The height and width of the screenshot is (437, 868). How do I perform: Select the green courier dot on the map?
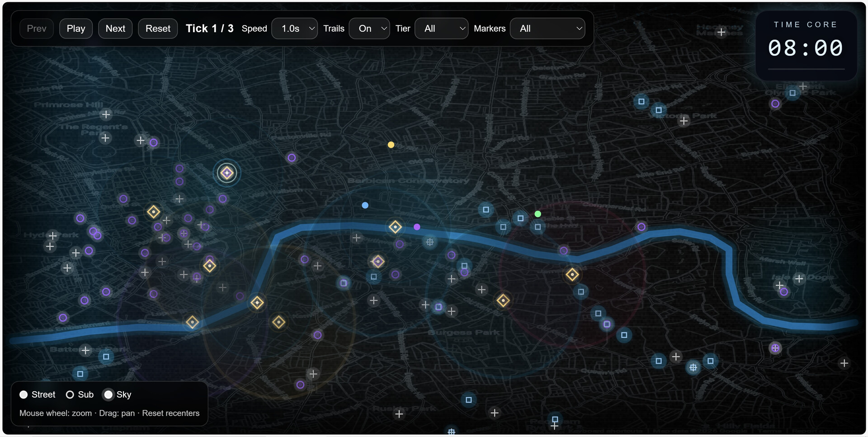[538, 214]
